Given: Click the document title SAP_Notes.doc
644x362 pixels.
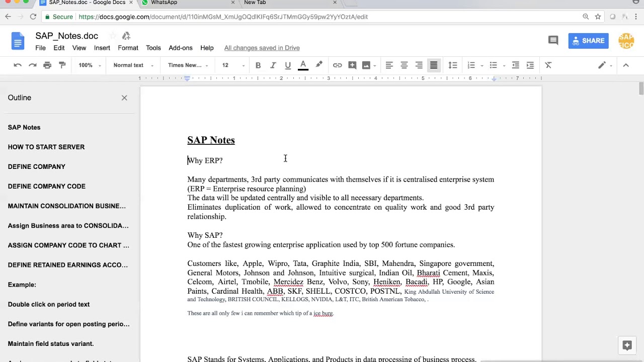Looking at the screenshot, I should coord(67,36).
